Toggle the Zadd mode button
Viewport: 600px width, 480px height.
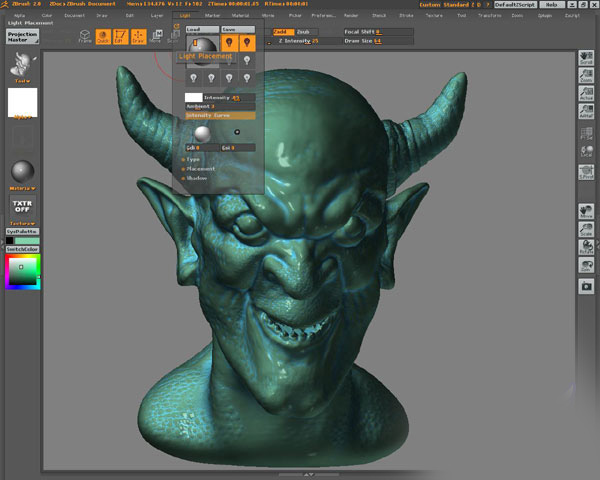point(283,32)
